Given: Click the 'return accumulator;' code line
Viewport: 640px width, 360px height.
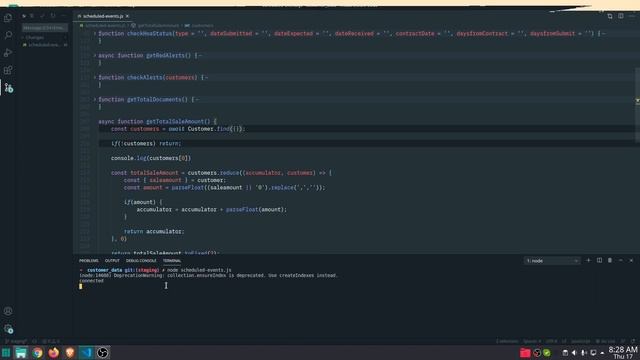Looking at the screenshot, I should (x=154, y=231).
